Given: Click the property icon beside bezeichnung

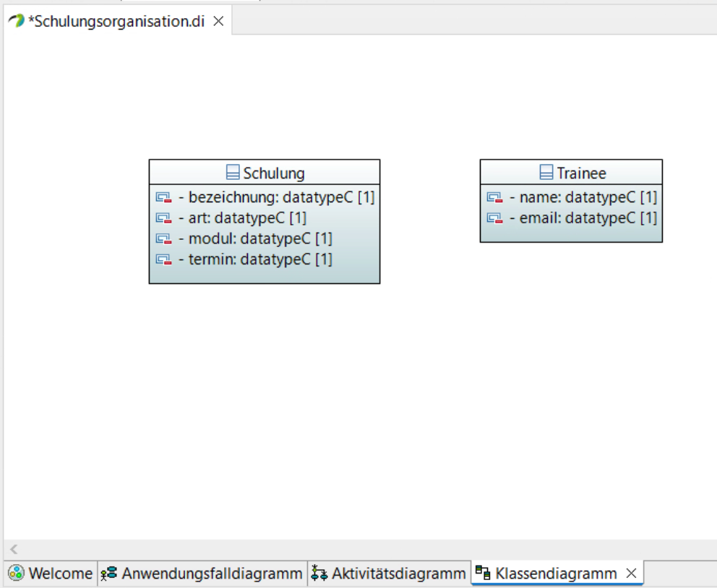Looking at the screenshot, I should [163, 197].
